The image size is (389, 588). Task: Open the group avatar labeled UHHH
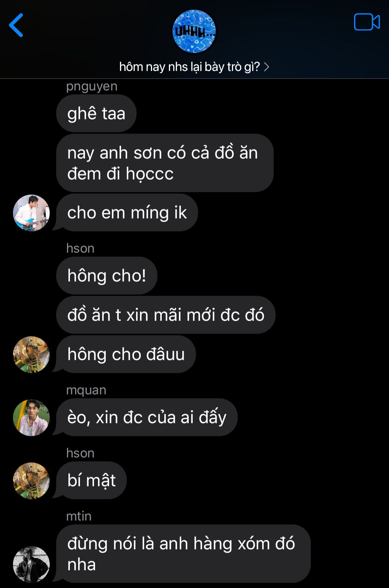[194, 32]
